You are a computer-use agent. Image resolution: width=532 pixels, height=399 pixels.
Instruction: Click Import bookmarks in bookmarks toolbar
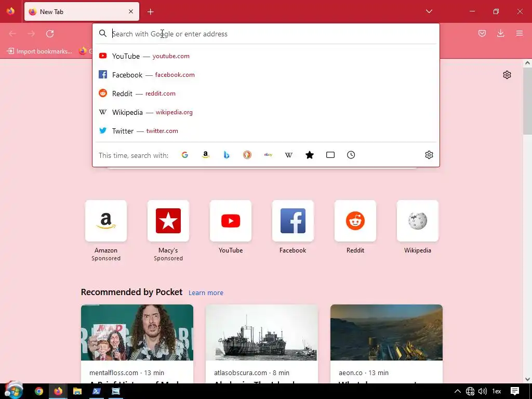(39, 51)
